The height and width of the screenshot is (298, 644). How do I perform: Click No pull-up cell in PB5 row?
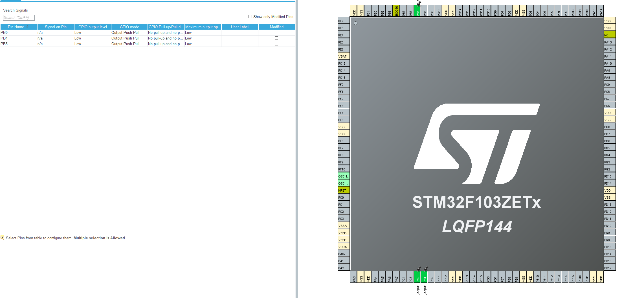tap(166, 44)
